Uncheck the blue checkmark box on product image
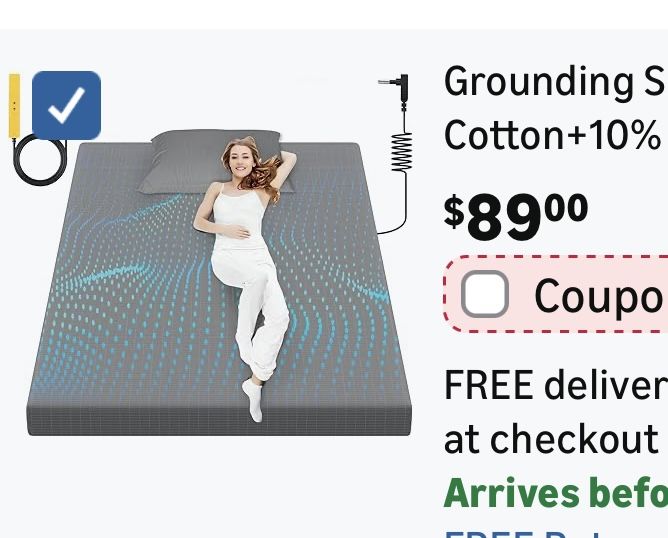 coord(66,105)
